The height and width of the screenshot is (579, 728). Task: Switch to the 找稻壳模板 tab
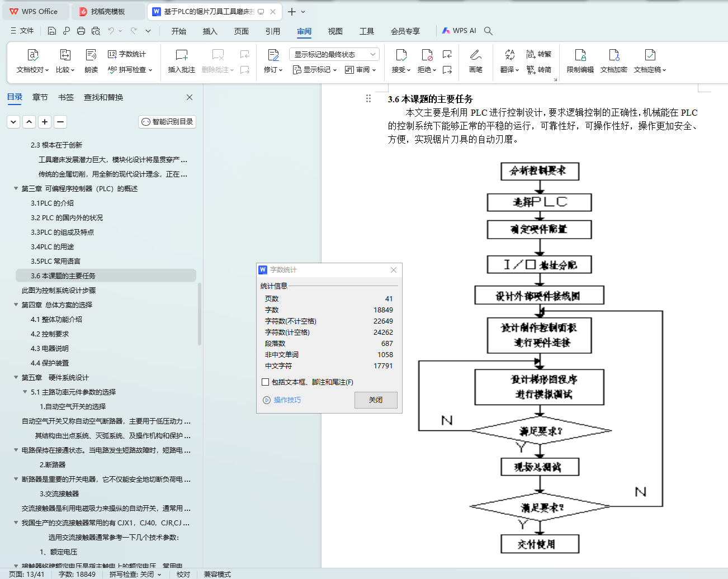point(108,12)
